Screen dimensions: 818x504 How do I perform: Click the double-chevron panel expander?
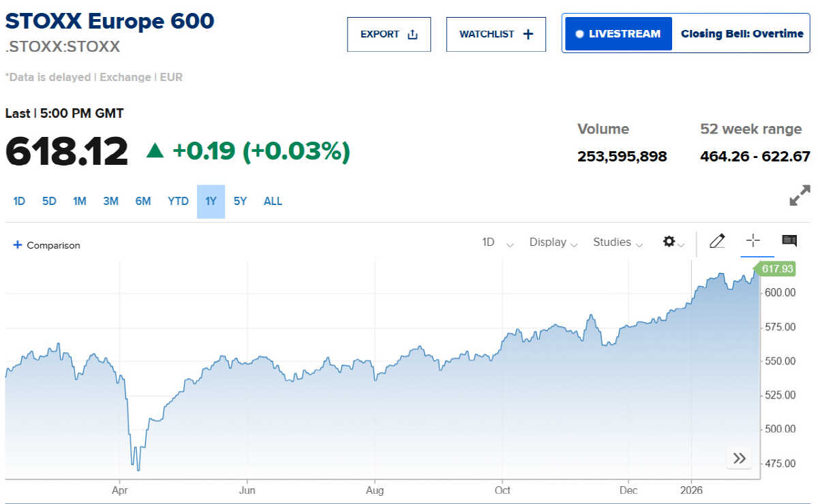point(738,458)
